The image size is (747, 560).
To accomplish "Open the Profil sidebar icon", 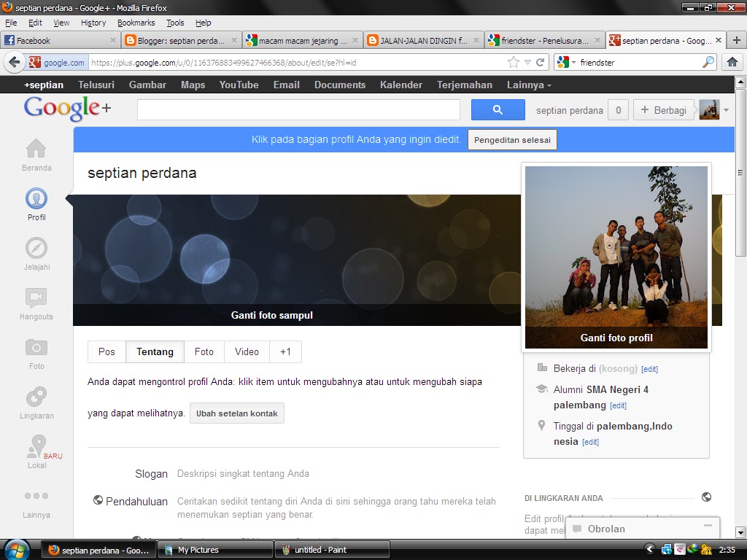I will 36,198.
